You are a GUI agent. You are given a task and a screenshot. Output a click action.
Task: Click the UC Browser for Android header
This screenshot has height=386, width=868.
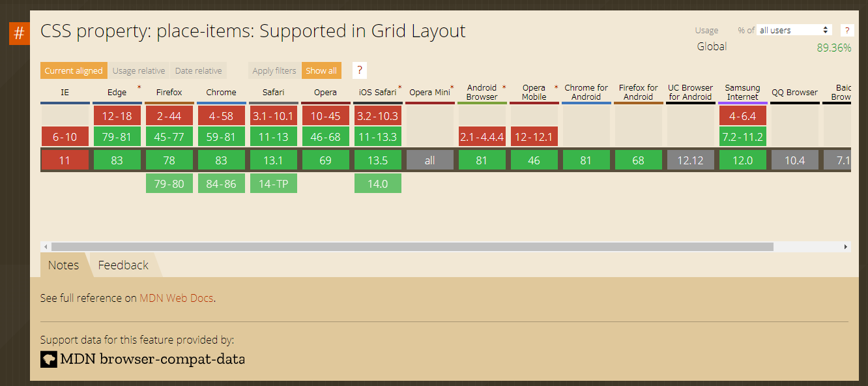691,93
